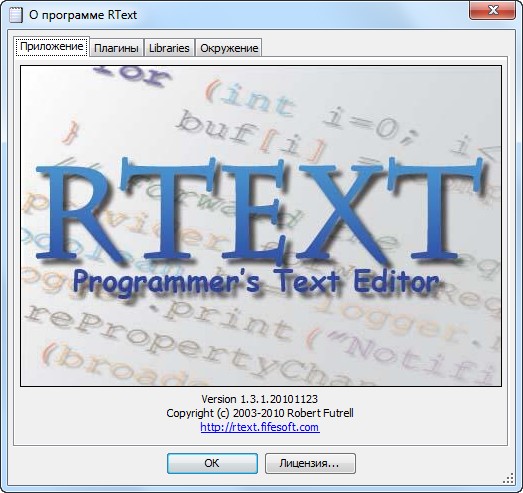
Task: Click the Copyright Robert Futrell line
Action: pos(260,413)
